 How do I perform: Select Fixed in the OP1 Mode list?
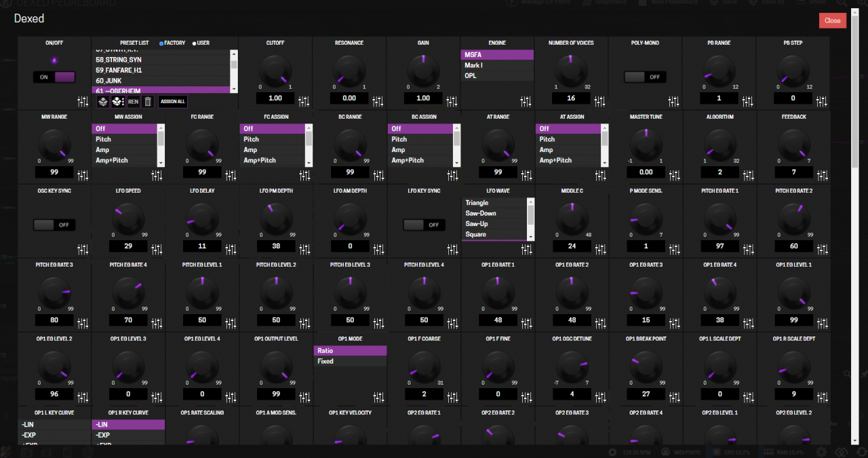(350, 362)
